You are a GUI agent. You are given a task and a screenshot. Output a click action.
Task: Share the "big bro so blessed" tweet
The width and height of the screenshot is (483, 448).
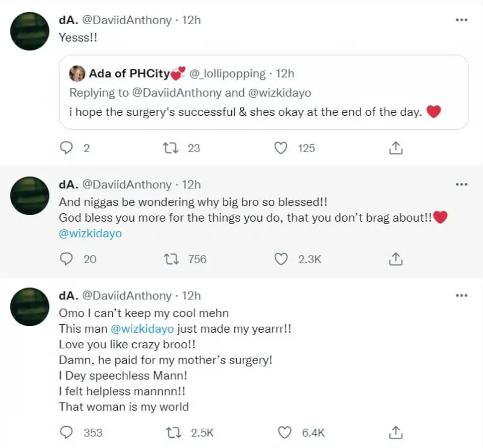[395, 259]
